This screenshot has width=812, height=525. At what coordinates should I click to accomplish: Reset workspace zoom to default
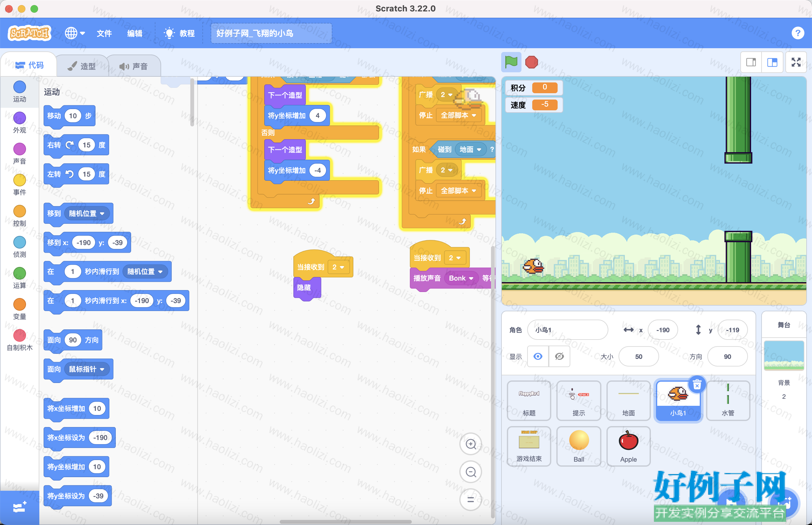click(471, 500)
